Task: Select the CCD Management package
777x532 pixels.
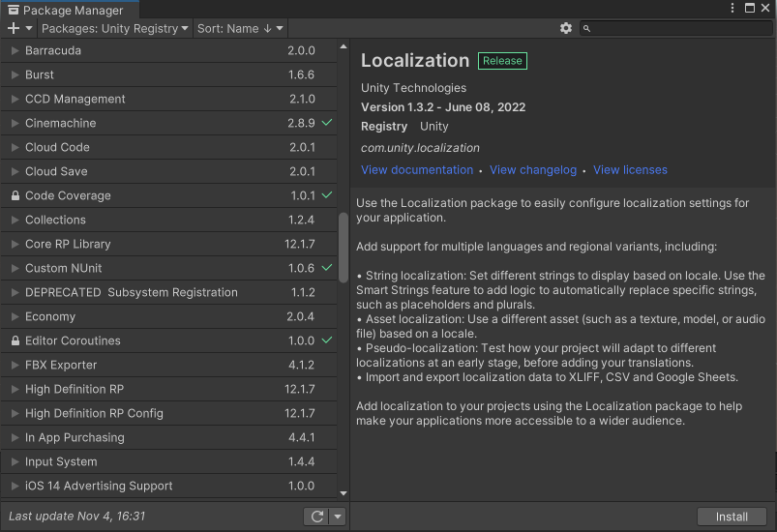Action: tap(168, 99)
